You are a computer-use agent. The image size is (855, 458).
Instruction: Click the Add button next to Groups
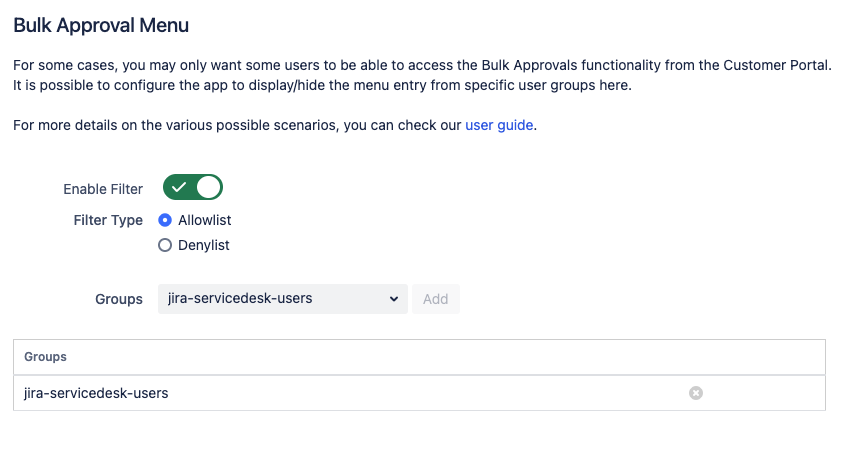point(435,299)
